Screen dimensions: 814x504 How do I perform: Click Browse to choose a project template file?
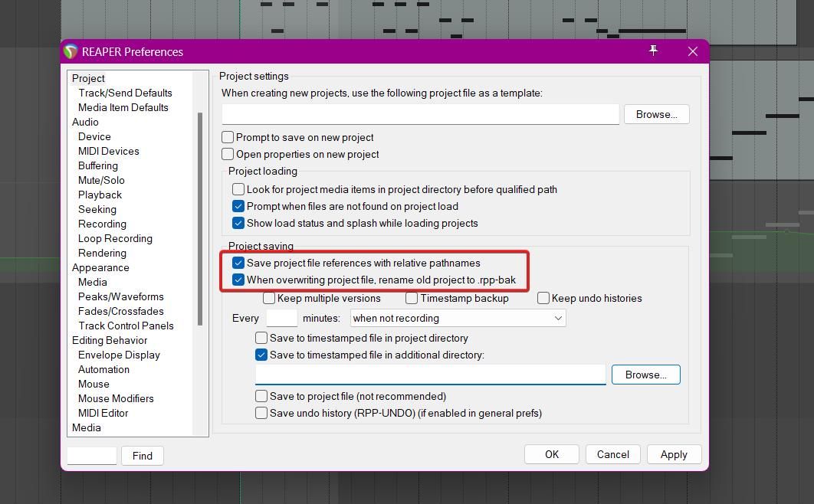[656, 113]
